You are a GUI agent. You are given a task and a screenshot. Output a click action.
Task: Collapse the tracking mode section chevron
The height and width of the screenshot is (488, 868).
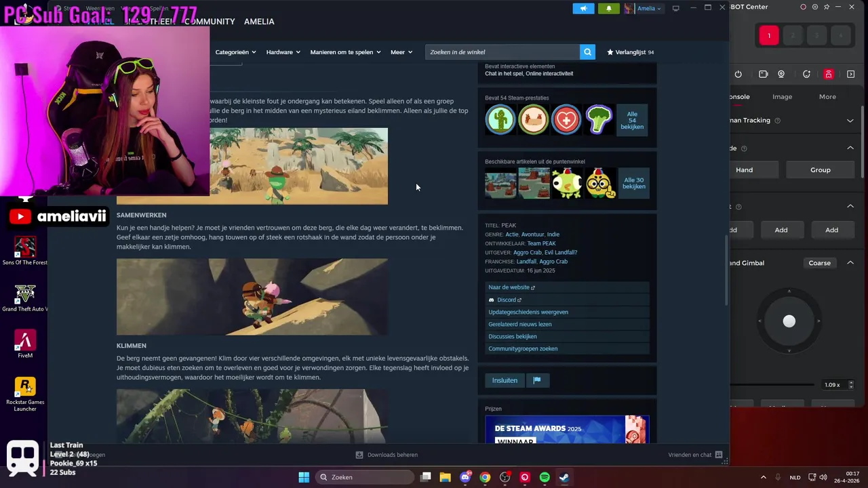tap(850, 148)
